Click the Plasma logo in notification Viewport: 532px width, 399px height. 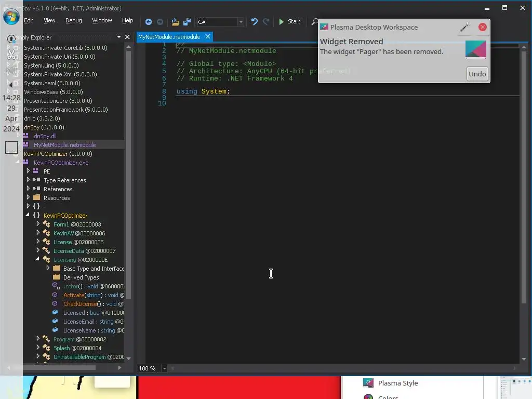(476, 49)
